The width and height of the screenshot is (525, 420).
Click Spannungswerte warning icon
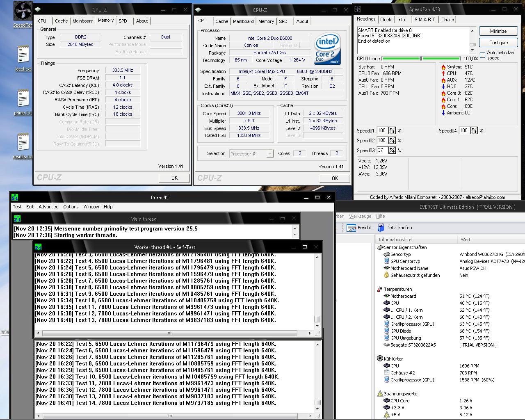(380, 394)
